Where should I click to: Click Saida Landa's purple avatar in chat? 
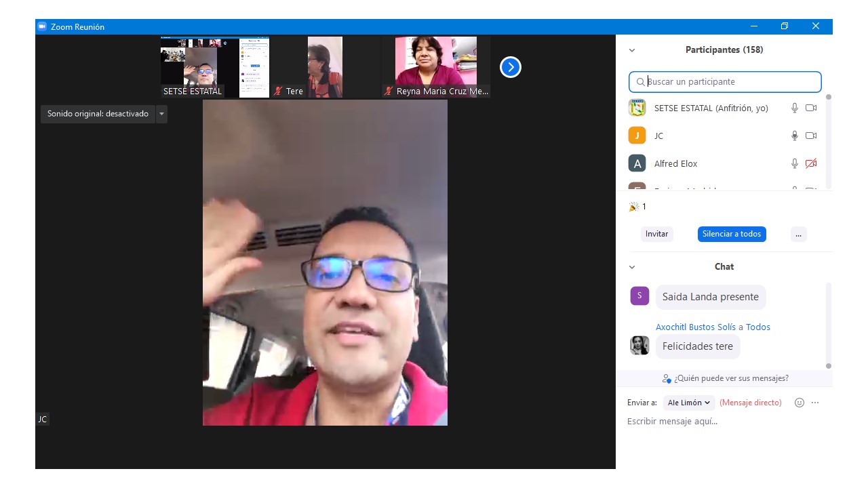point(639,296)
